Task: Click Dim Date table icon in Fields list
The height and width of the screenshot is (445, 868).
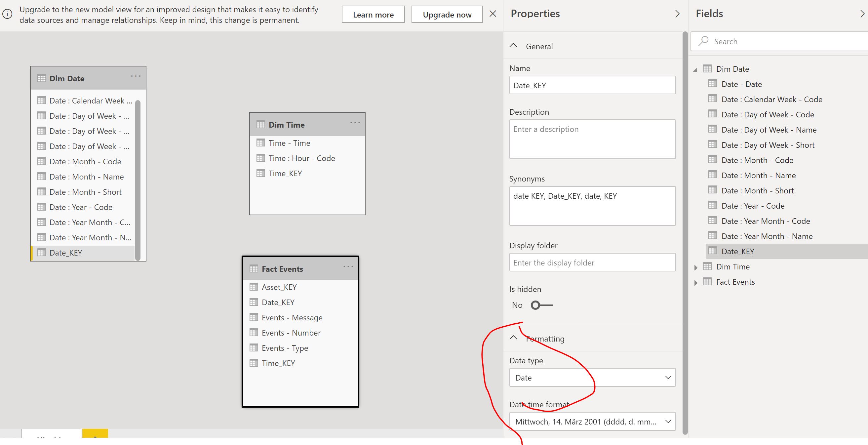Action: coord(707,69)
